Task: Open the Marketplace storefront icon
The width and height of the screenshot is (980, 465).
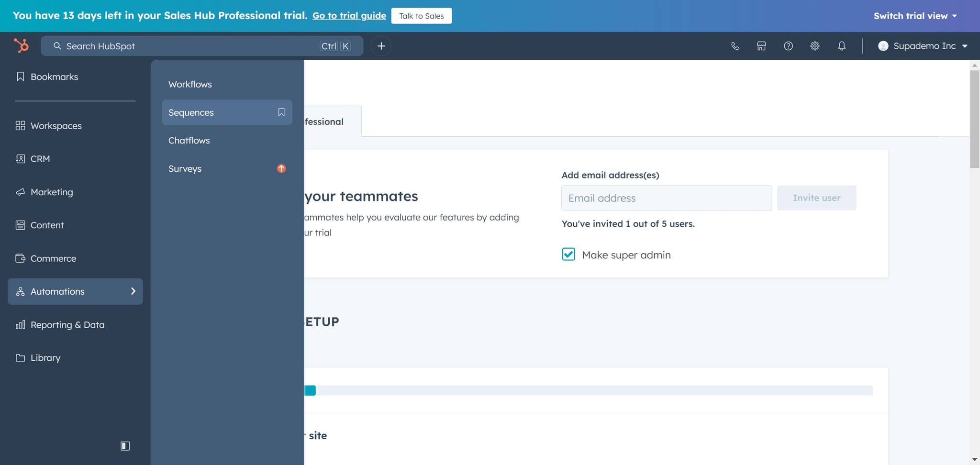Action: point(761,46)
